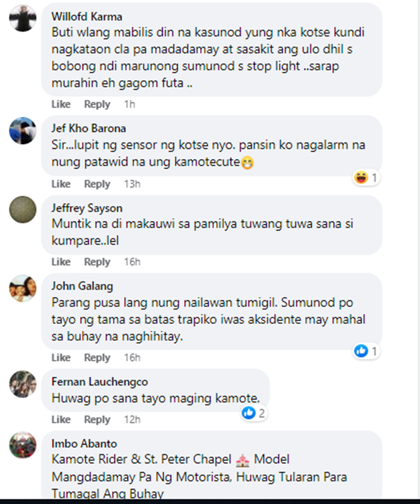
Task: View Jeffrey Sayson's profile avatar
Action: 22,209
